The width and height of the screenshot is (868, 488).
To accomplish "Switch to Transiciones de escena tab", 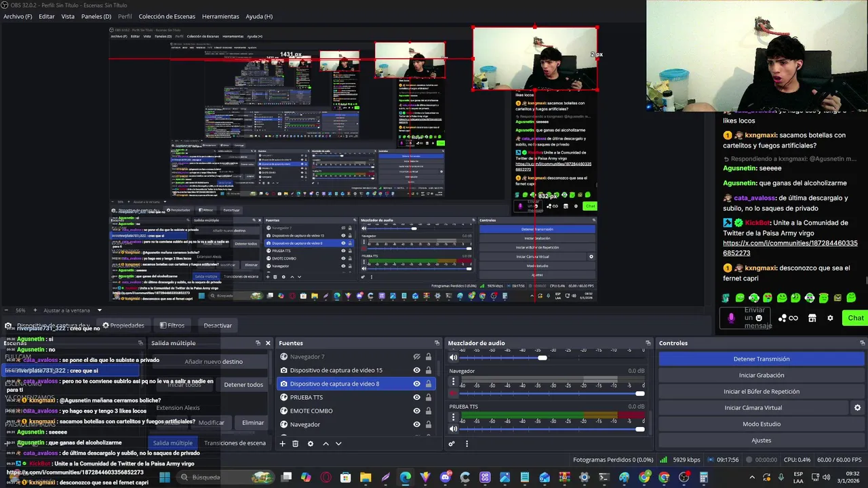I will pos(235,443).
